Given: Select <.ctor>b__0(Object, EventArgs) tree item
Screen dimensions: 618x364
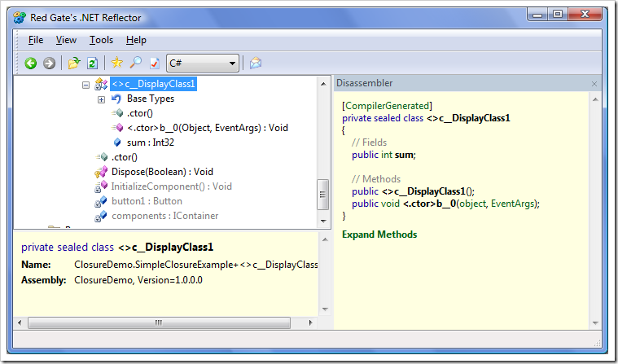Looking at the screenshot, I should pos(208,128).
